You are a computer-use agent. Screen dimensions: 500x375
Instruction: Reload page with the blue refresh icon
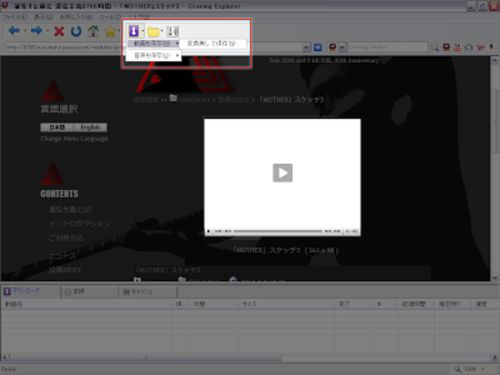point(76,31)
